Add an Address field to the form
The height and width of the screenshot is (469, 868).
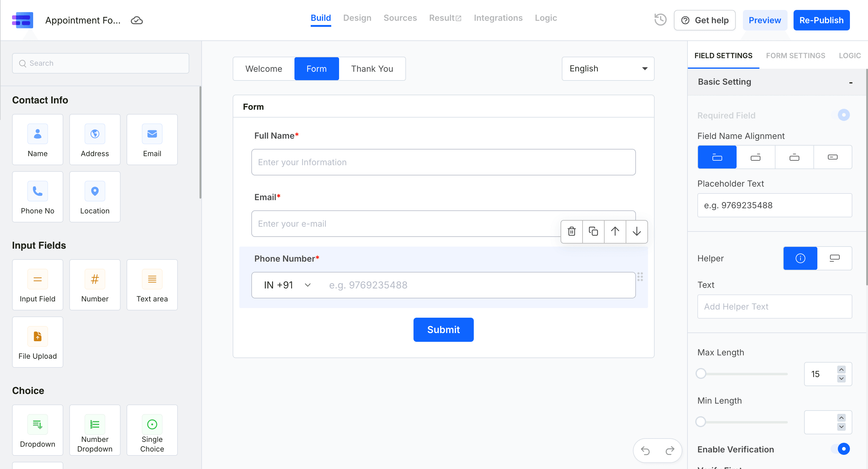(95, 140)
